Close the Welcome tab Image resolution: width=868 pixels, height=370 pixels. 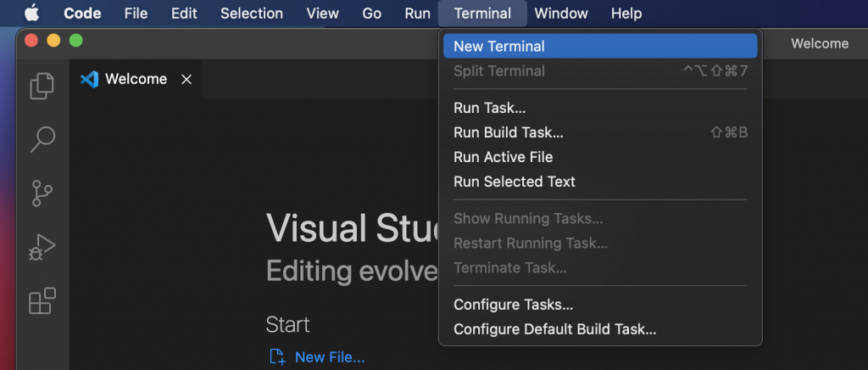tap(186, 80)
